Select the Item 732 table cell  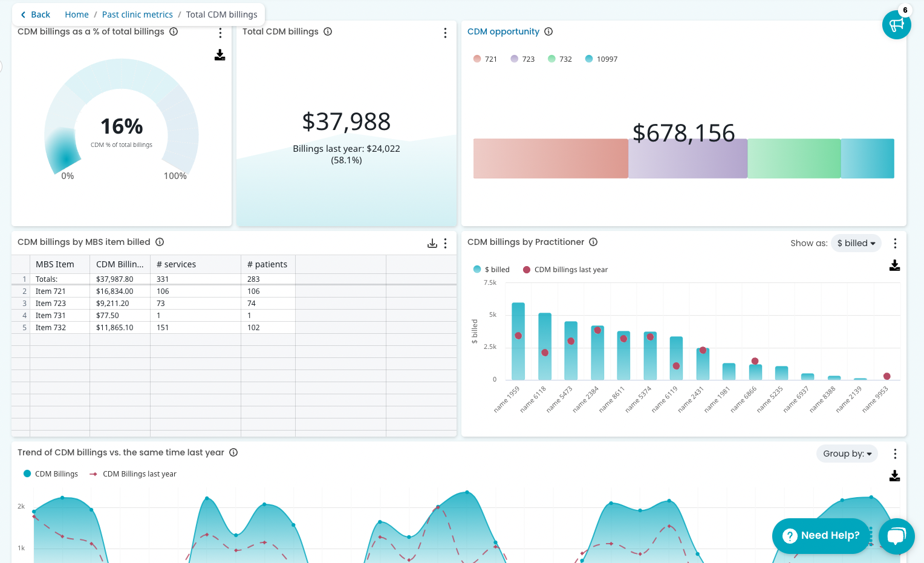click(x=60, y=327)
